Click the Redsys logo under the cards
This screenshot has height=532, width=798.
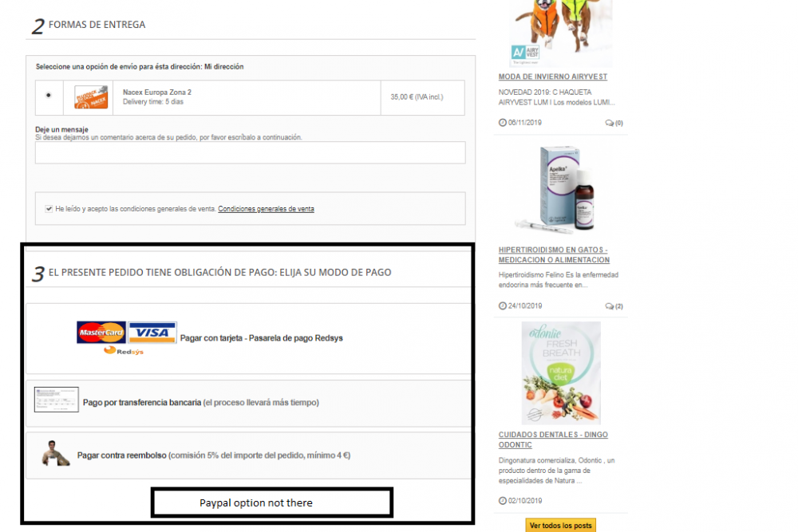tap(123, 351)
